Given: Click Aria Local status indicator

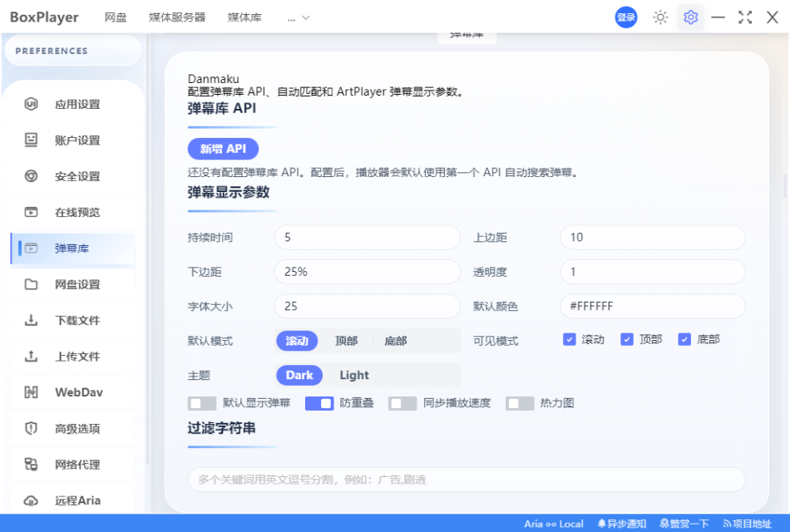Looking at the screenshot, I should point(554,524).
